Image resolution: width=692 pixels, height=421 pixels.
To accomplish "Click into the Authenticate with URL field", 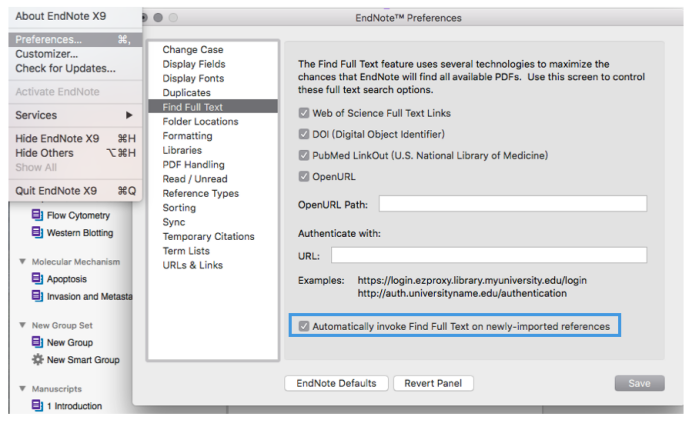I will tap(489, 255).
